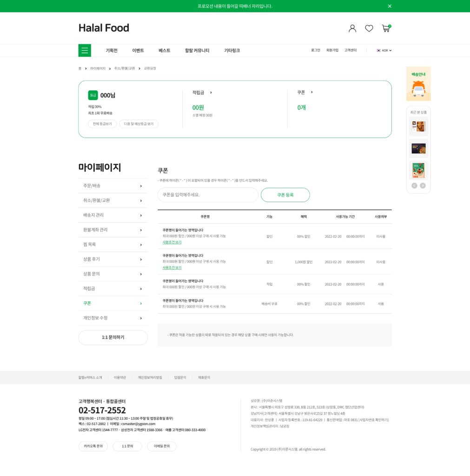Open the shopping cart icon
The image size is (470, 476).
[x=386, y=28]
